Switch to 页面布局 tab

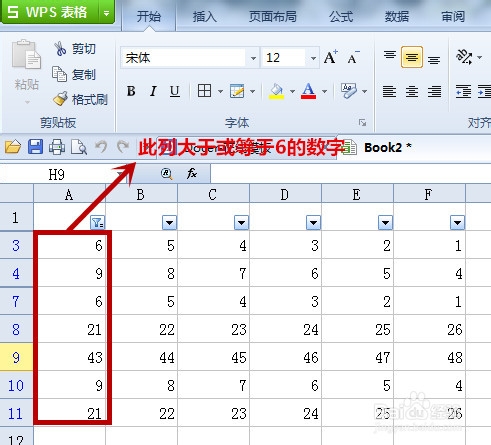pos(273,16)
